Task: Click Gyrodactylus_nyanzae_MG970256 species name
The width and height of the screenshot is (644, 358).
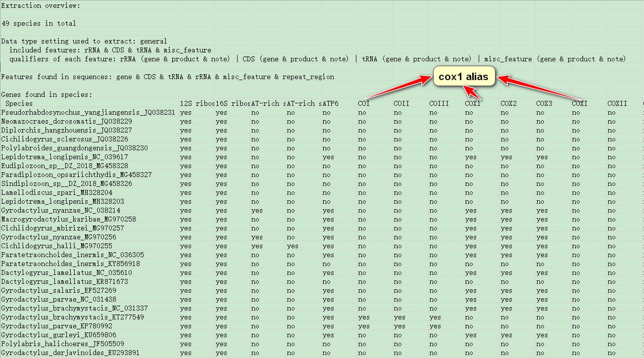Action: click(58, 237)
